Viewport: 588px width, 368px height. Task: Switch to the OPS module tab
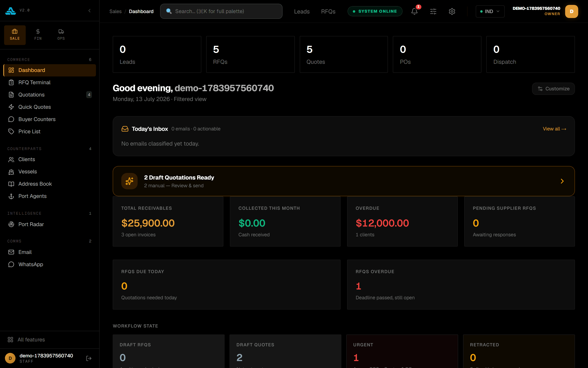pos(61,35)
